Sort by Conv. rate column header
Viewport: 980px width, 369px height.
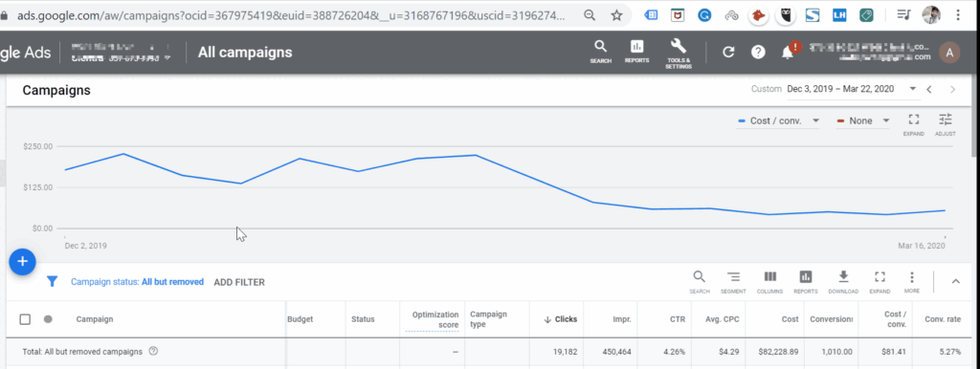[943, 319]
